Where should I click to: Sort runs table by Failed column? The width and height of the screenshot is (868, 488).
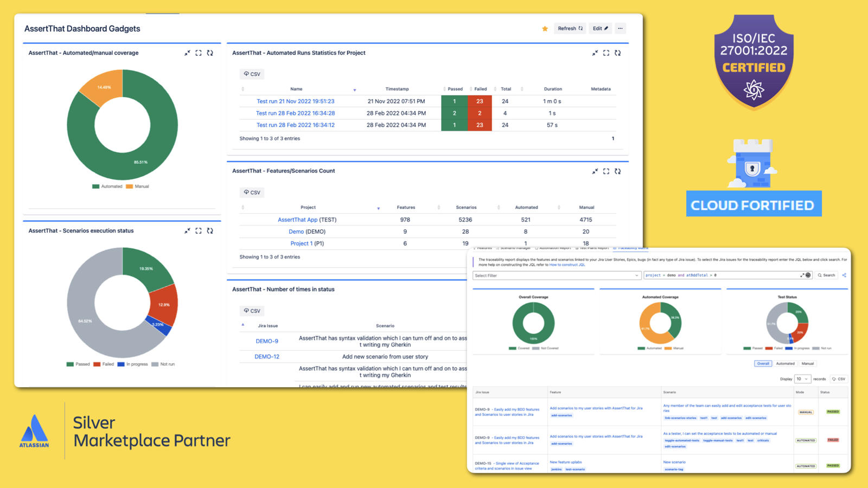481,89
